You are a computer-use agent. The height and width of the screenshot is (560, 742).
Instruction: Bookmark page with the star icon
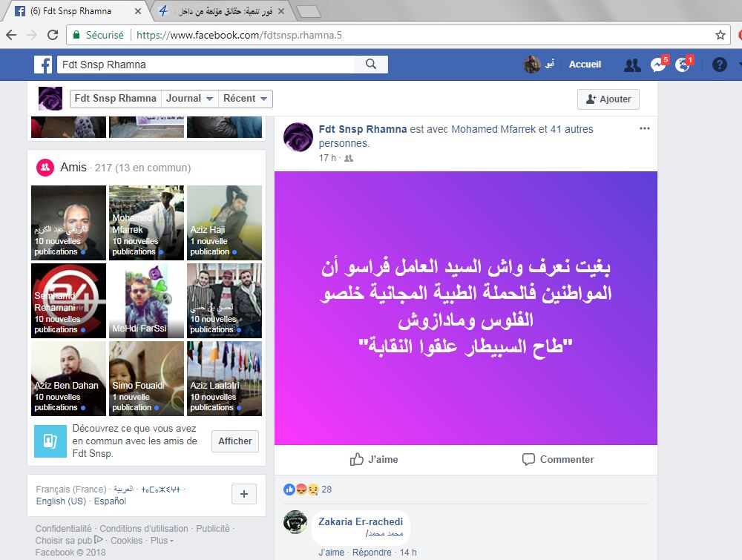[x=720, y=35]
